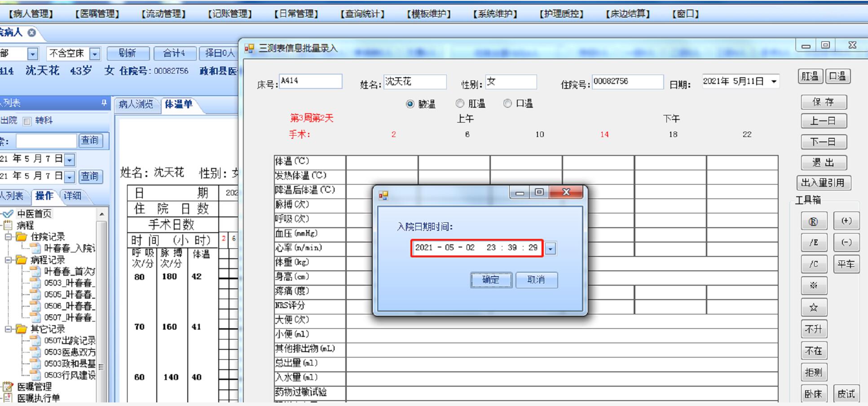Collapse the 住院记录 tree node
868x406 pixels.
[8, 237]
